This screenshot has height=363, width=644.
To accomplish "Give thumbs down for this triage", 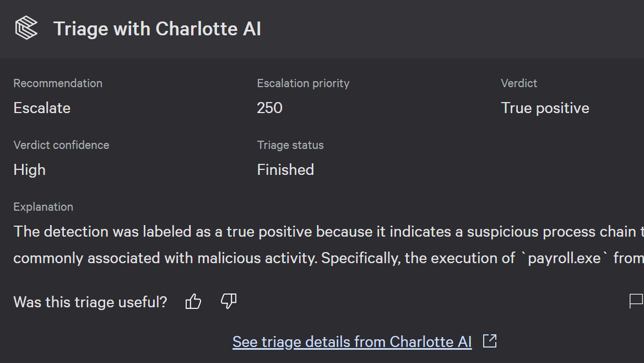I will click(x=229, y=301).
